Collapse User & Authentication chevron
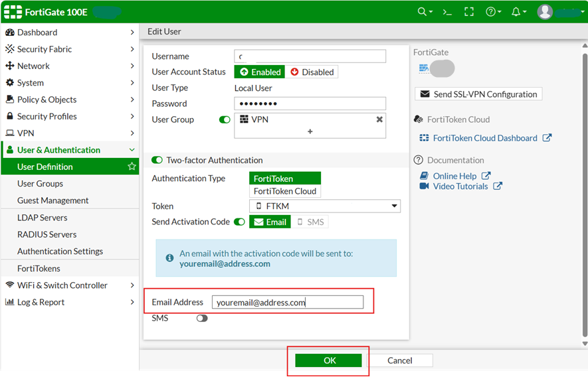The height and width of the screenshot is (379, 588). pos(132,150)
